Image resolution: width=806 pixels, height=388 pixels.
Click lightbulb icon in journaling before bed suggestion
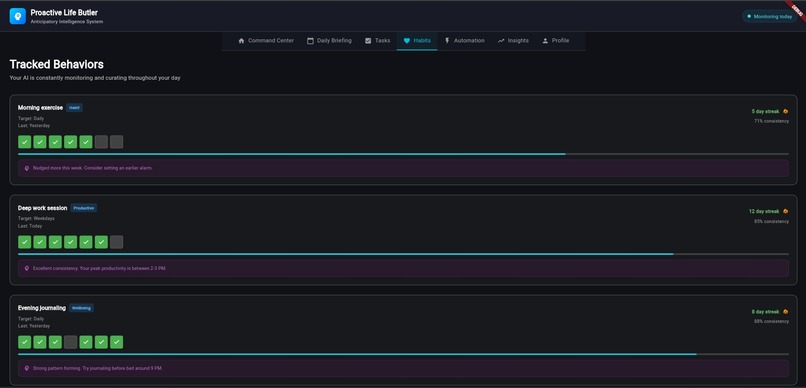tap(27, 368)
